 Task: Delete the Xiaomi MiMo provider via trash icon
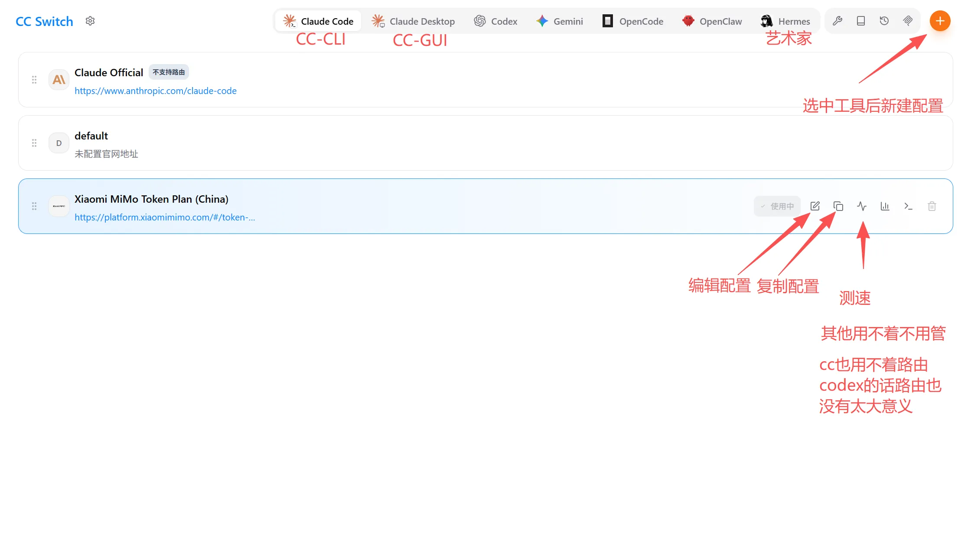[x=932, y=206]
